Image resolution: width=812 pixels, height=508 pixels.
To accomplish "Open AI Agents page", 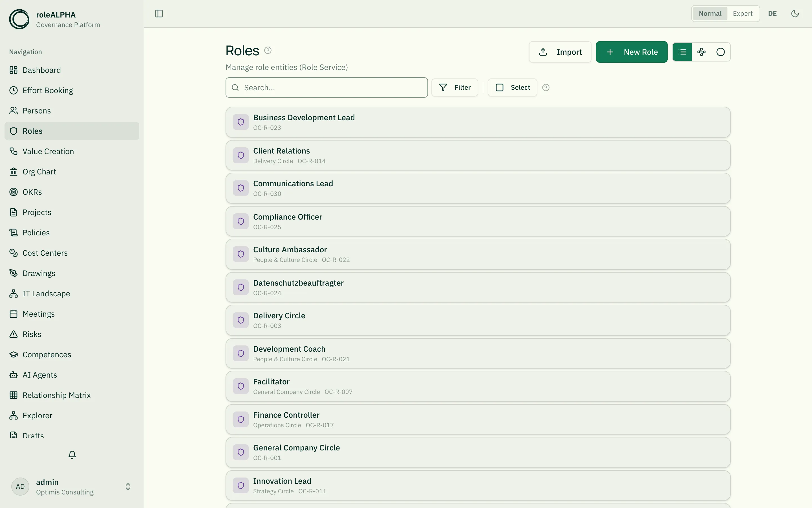I will [x=72, y=375].
